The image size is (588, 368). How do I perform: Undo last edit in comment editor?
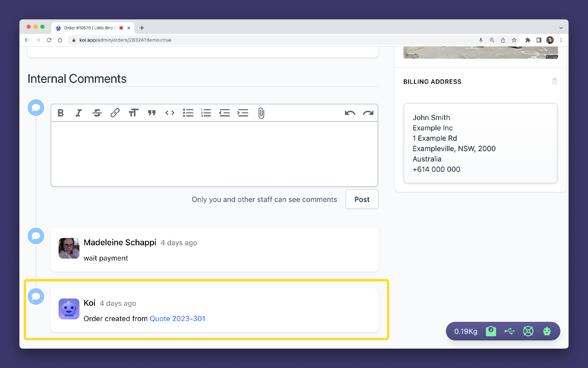[x=350, y=113]
